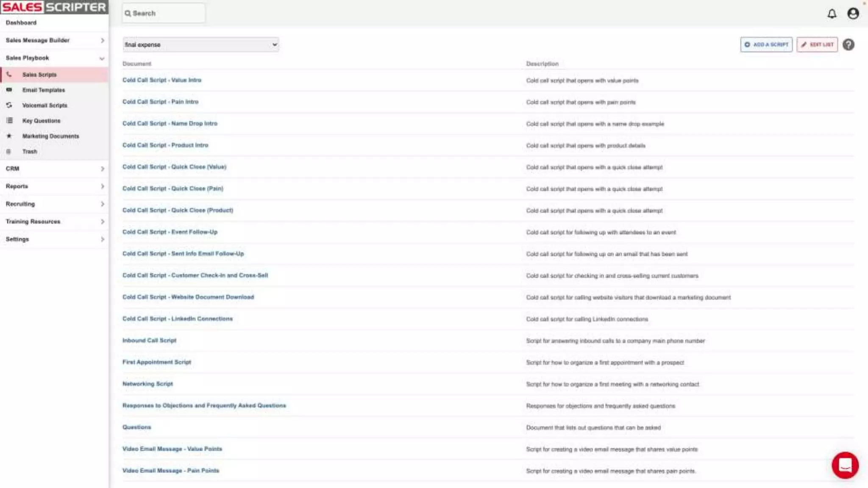Open Cold Call Script - Event Follow-Up
The height and width of the screenshot is (488, 868).
pos(170,232)
